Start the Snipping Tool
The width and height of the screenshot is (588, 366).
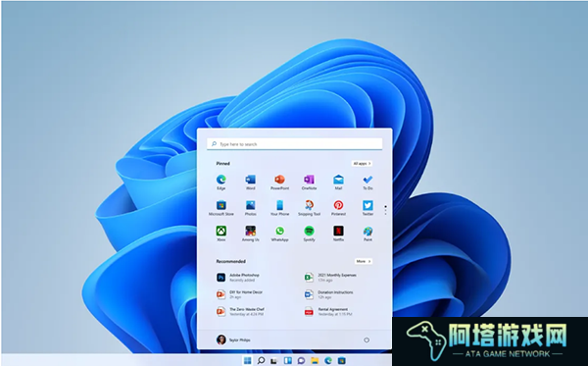pos(309,208)
